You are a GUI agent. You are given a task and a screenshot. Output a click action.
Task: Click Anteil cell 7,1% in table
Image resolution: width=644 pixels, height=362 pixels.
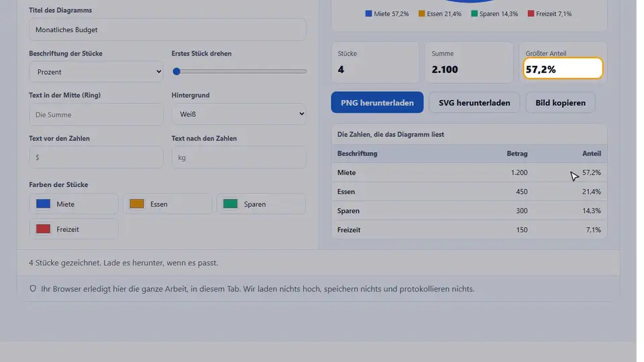pos(594,230)
